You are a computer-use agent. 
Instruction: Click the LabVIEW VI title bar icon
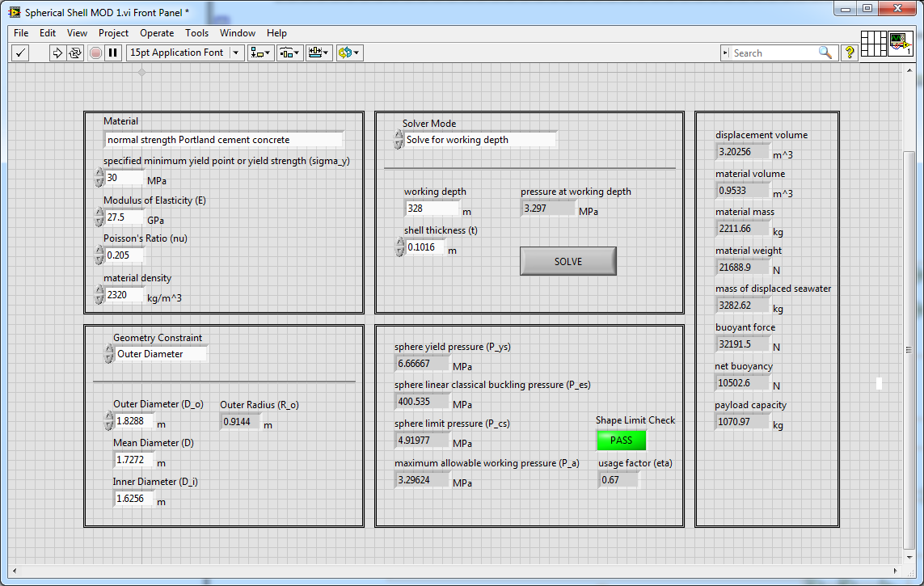(x=14, y=12)
